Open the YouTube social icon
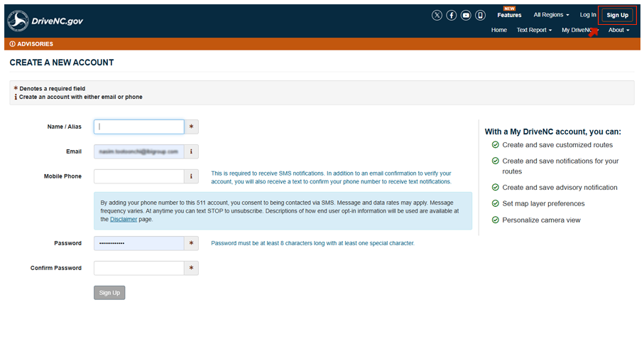 (x=466, y=15)
